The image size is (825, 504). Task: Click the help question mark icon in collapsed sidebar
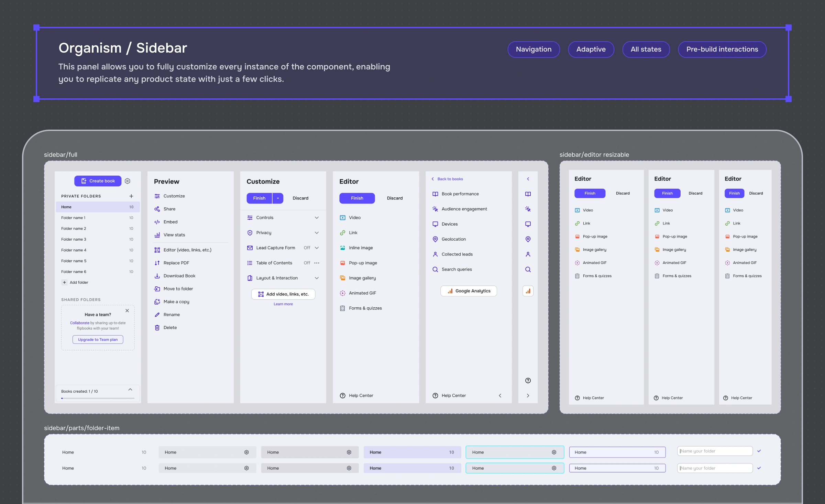pos(528,380)
